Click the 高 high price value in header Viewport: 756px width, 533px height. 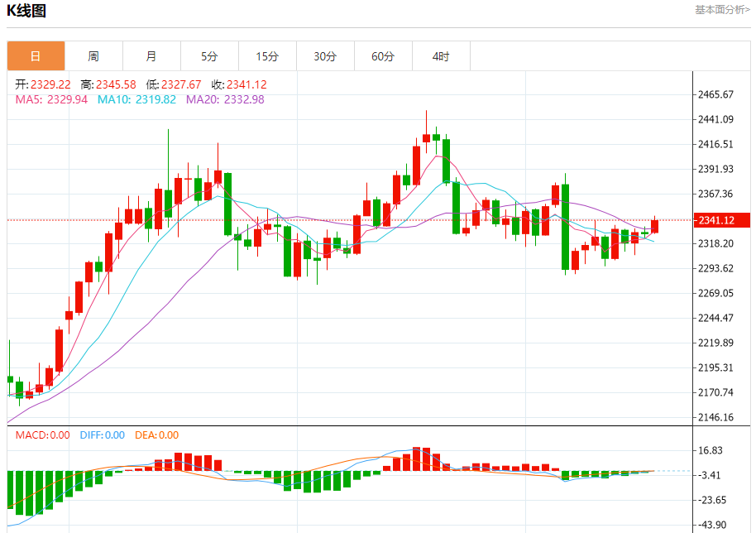point(116,84)
